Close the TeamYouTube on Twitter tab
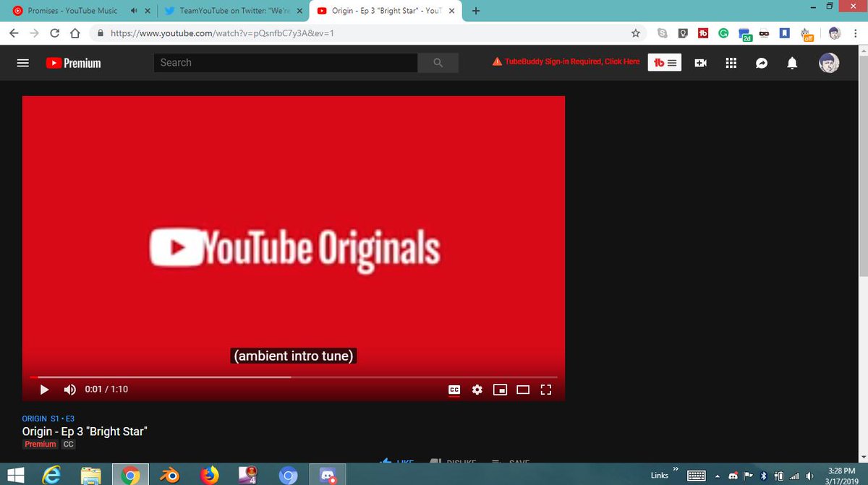The width and height of the screenshot is (868, 485). tap(299, 11)
